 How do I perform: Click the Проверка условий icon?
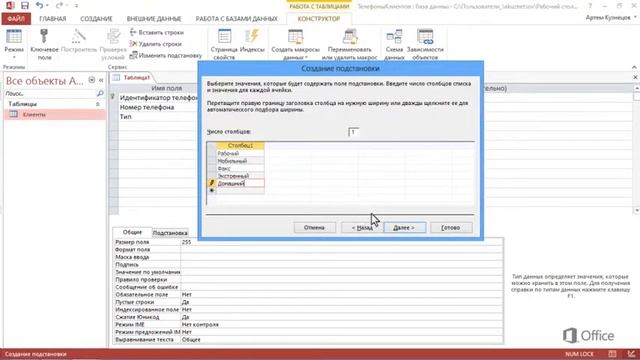pyautogui.click(x=113, y=44)
